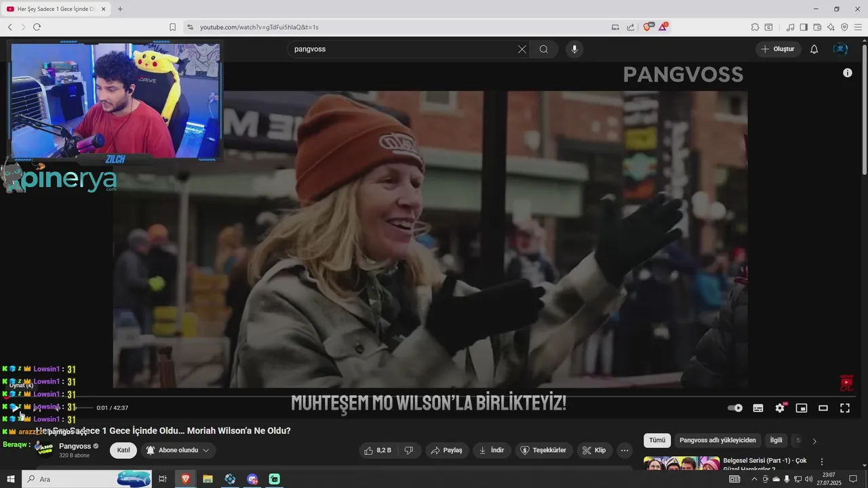Expand the Abone olundu subscription dropdown
Image resolution: width=868 pixels, height=488 pixels.
179,450
